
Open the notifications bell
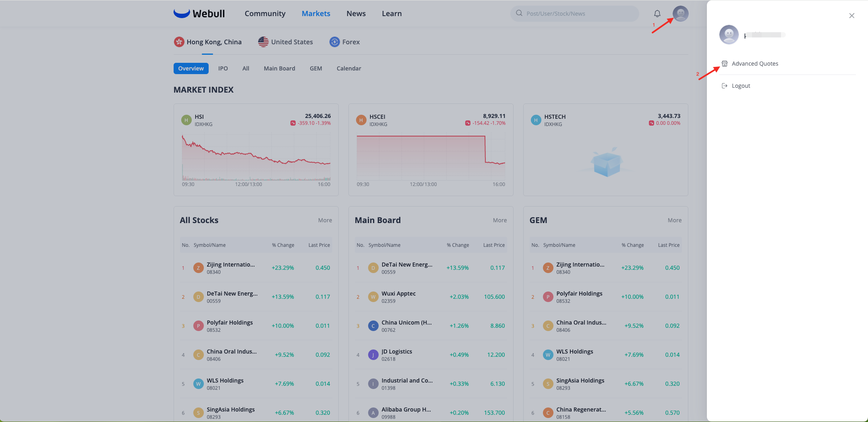tap(657, 14)
